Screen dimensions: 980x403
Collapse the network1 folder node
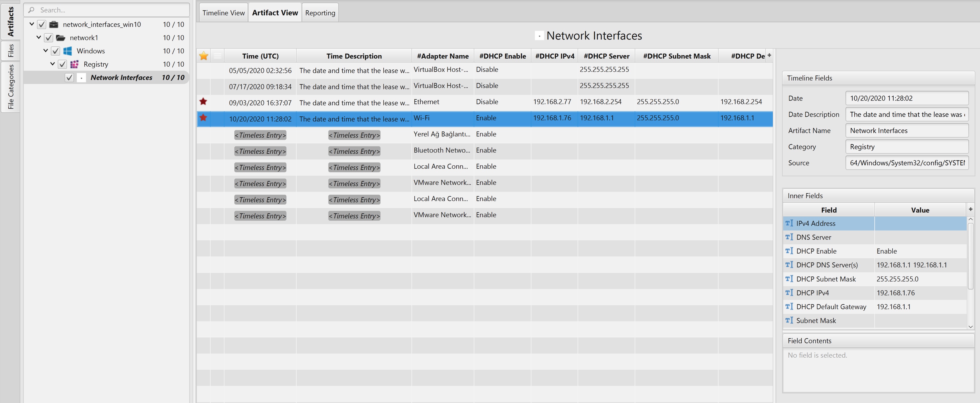coord(38,37)
